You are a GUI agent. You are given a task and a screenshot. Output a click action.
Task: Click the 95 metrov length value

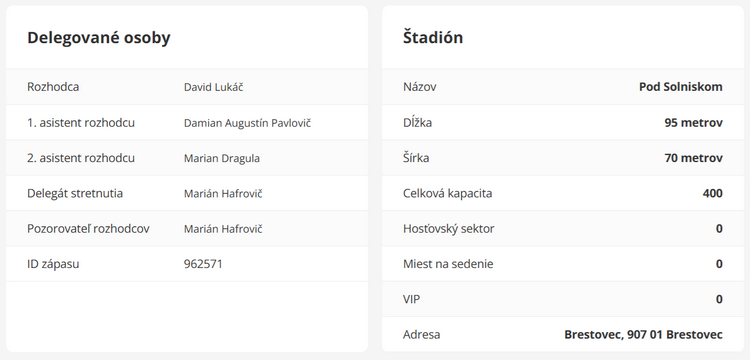pos(694,123)
